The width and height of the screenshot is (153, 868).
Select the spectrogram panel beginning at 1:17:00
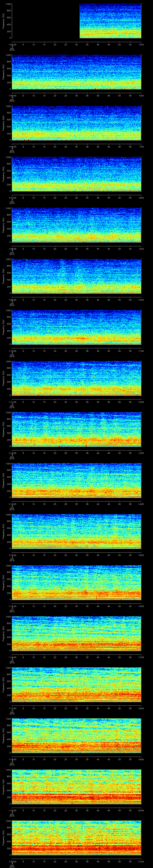tap(77, 685)
